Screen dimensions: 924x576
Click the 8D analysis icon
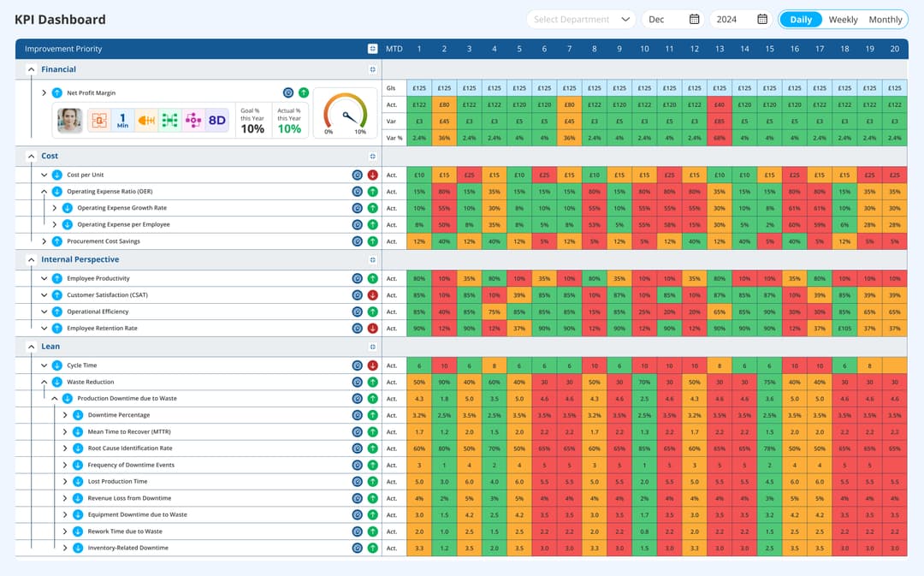pyautogui.click(x=216, y=120)
